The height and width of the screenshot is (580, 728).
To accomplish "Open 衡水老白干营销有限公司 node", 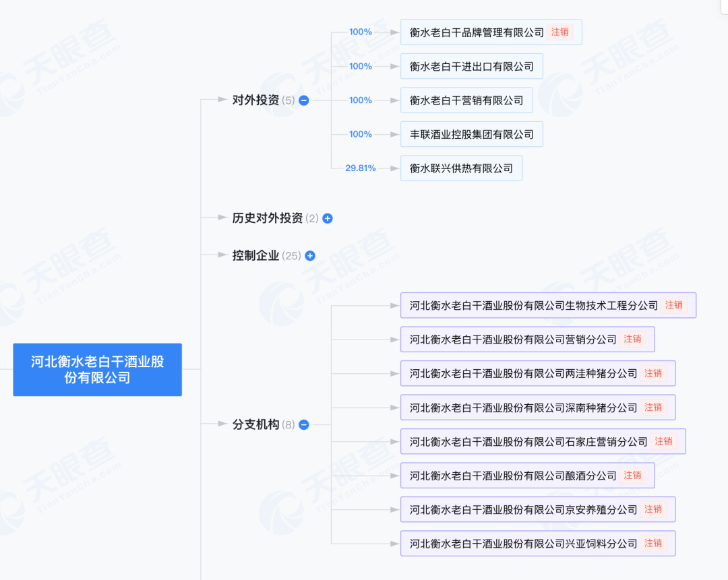I will pyautogui.click(x=466, y=100).
